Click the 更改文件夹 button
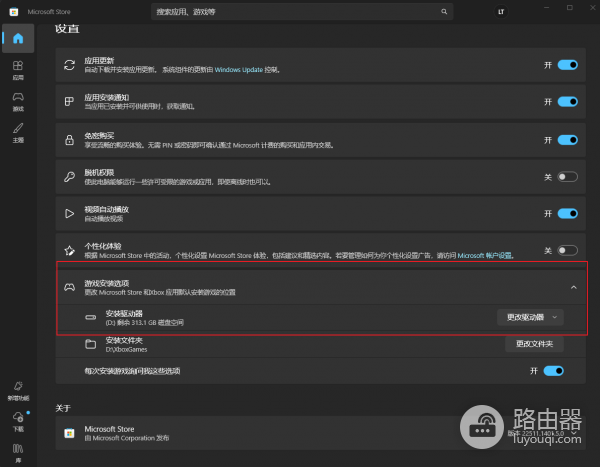This screenshot has width=600, height=467. click(x=534, y=344)
